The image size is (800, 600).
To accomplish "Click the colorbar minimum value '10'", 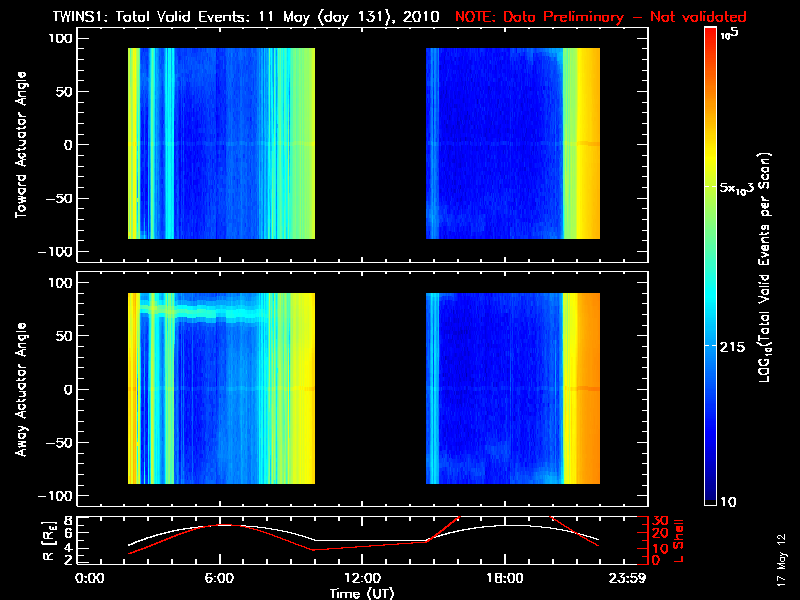I will [x=728, y=502].
